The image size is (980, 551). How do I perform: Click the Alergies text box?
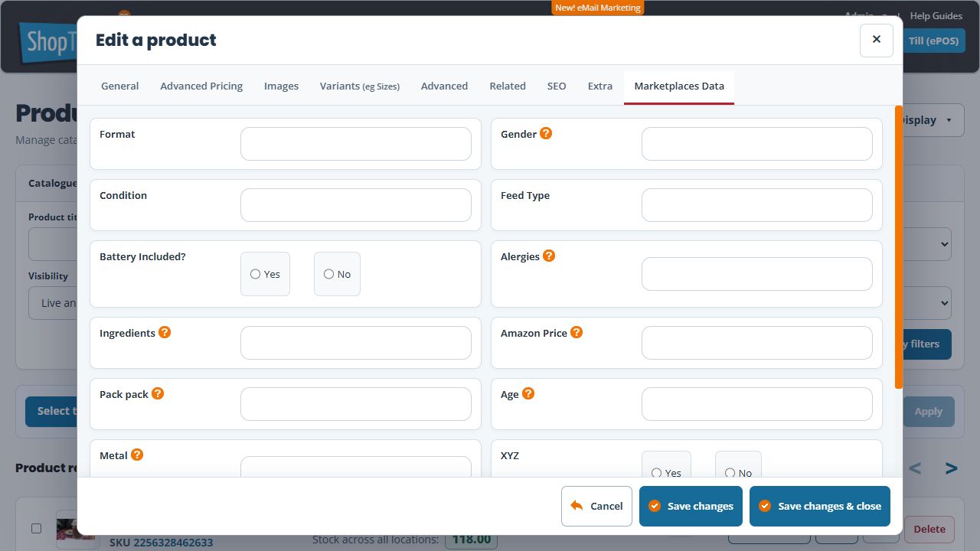click(757, 274)
